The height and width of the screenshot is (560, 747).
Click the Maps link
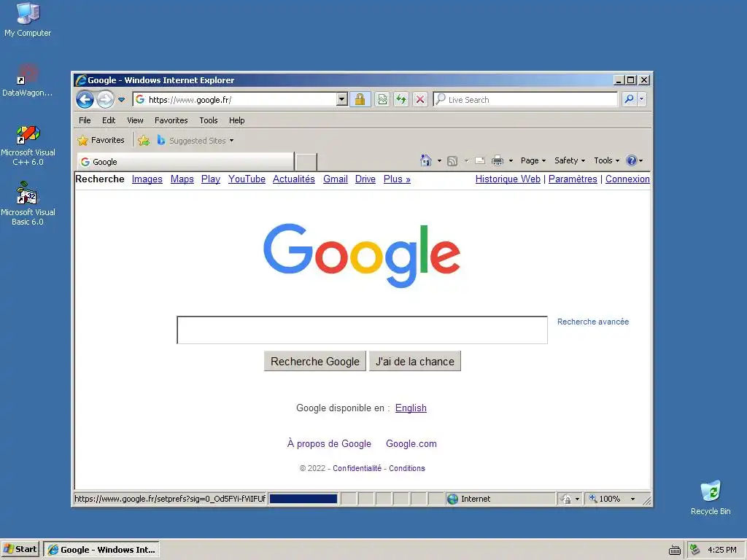(182, 179)
